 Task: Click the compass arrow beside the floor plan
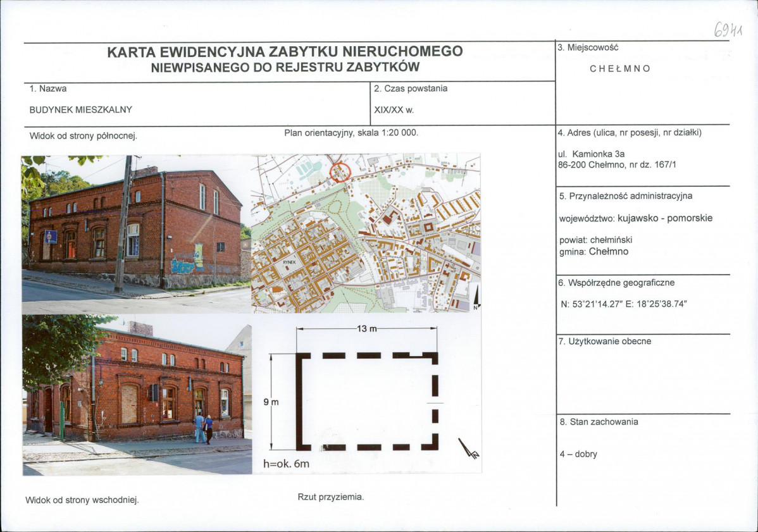coord(468,448)
